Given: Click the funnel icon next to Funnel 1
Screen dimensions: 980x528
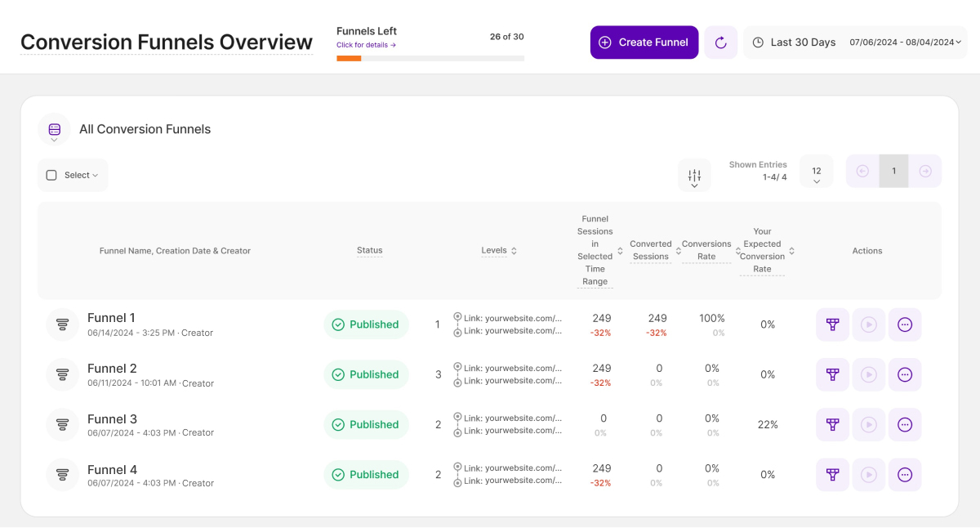Looking at the screenshot, I should coord(62,324).
